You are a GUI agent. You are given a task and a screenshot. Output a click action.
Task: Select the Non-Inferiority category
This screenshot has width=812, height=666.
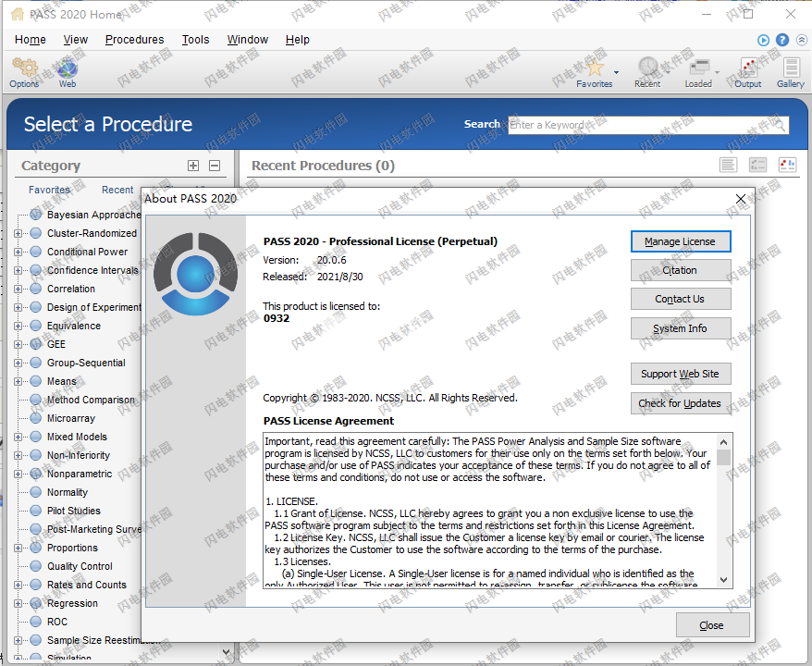click(79, 456)
